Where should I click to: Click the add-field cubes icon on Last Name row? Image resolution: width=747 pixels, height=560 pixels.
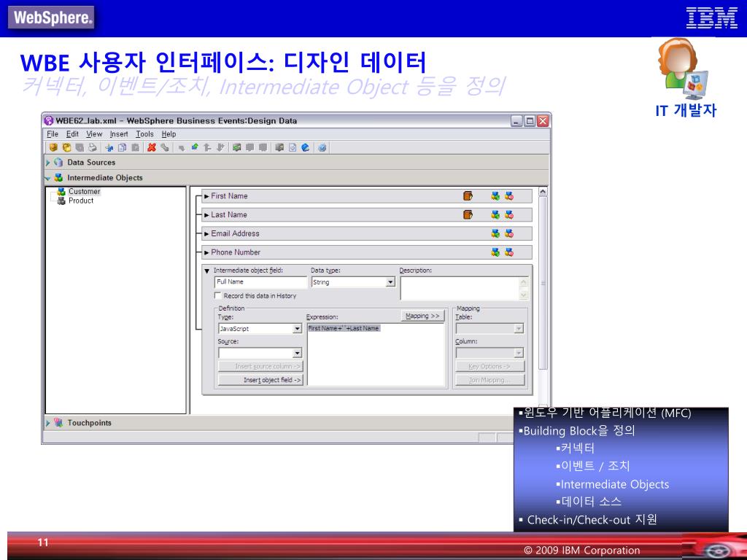click(495, 215)
